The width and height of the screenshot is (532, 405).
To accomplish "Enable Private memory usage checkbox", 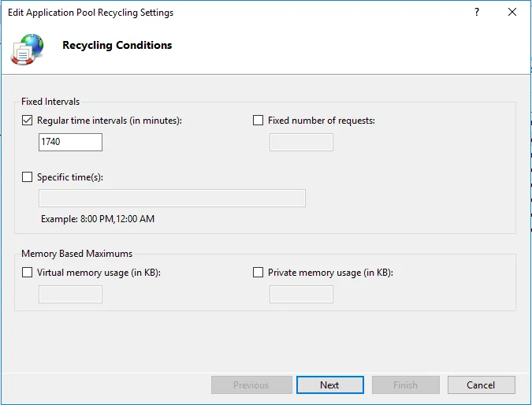I will coord(259,273).
